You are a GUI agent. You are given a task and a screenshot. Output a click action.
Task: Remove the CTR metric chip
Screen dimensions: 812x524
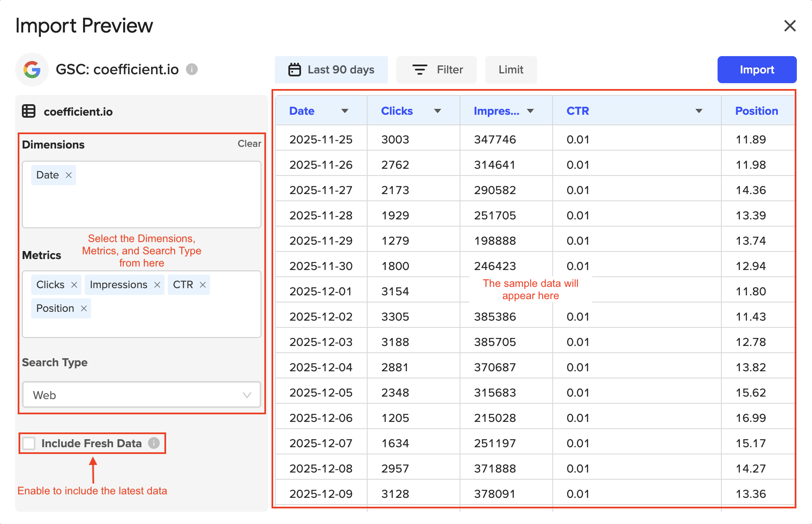coord(203,285)
